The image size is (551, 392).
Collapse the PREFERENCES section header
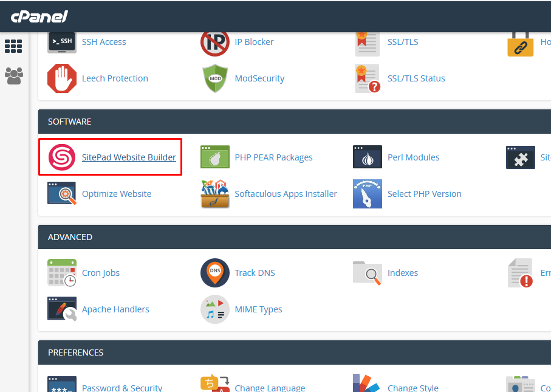point(295,352)
